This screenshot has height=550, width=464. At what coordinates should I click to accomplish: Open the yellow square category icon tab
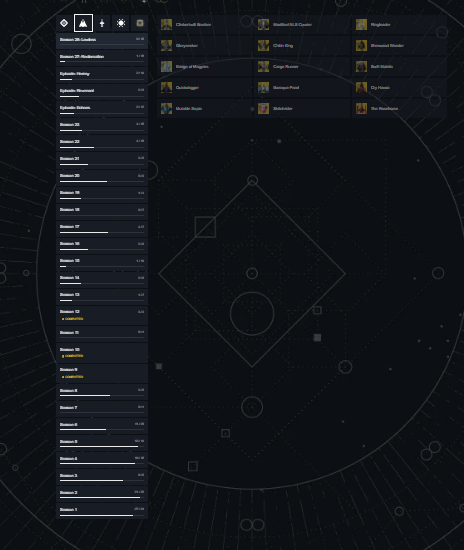pos(140,23)
